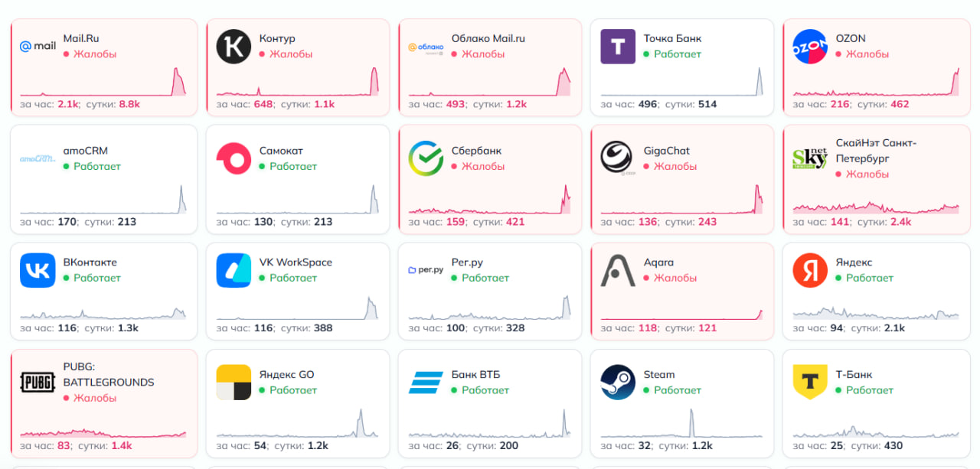Select the green Сбербанк checkmark logo

coord(426,158)
